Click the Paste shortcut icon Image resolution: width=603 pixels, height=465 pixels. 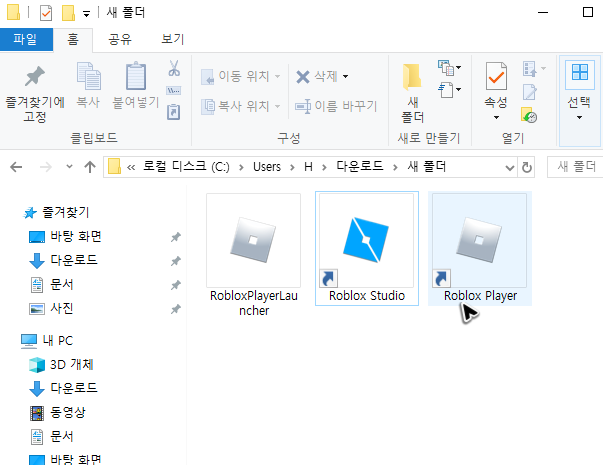click(x=173, y=112)
